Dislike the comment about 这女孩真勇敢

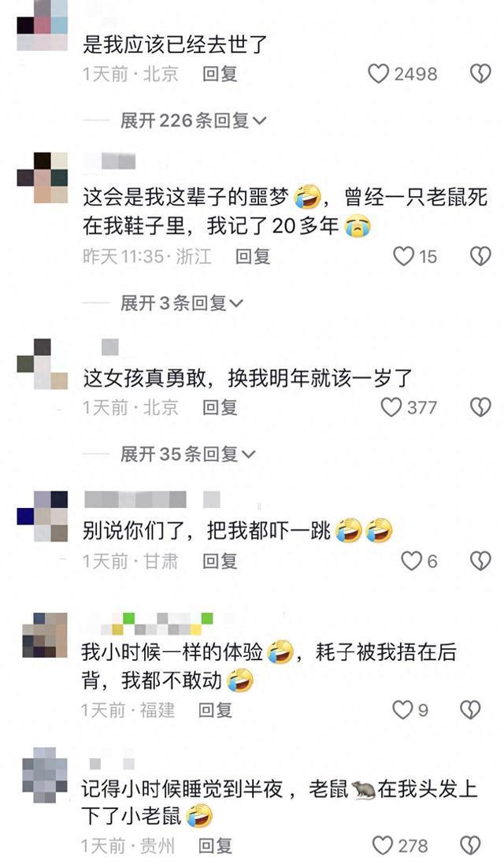[480, 408]
